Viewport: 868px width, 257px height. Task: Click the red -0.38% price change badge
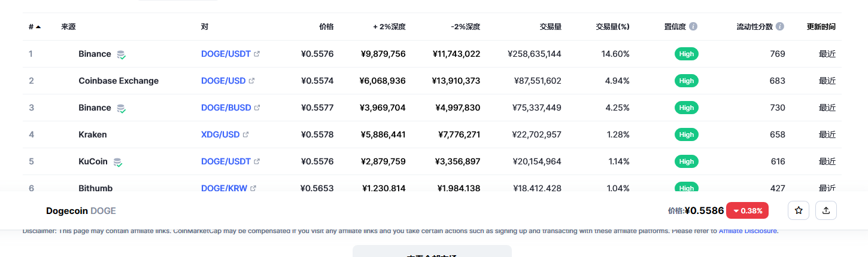point(747,210)
